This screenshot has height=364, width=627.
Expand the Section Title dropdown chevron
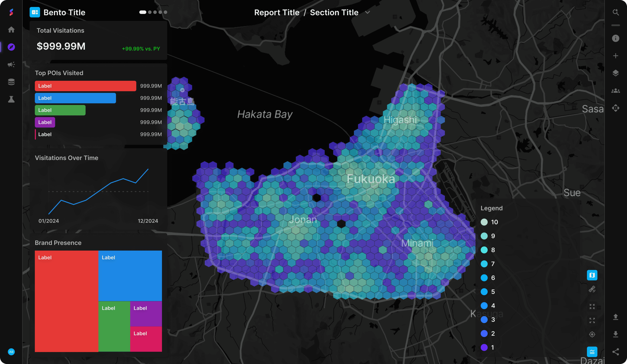(x=367, y=12)
